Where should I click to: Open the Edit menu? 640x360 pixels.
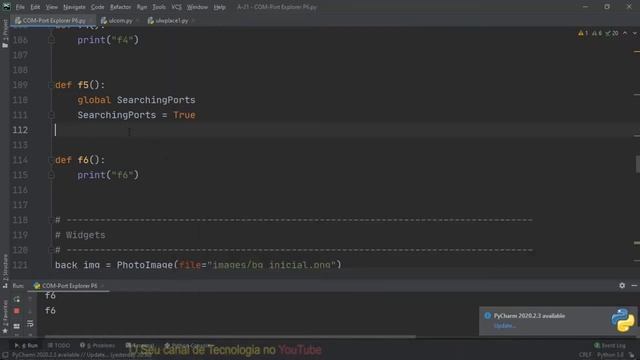[x=35, y=7]
